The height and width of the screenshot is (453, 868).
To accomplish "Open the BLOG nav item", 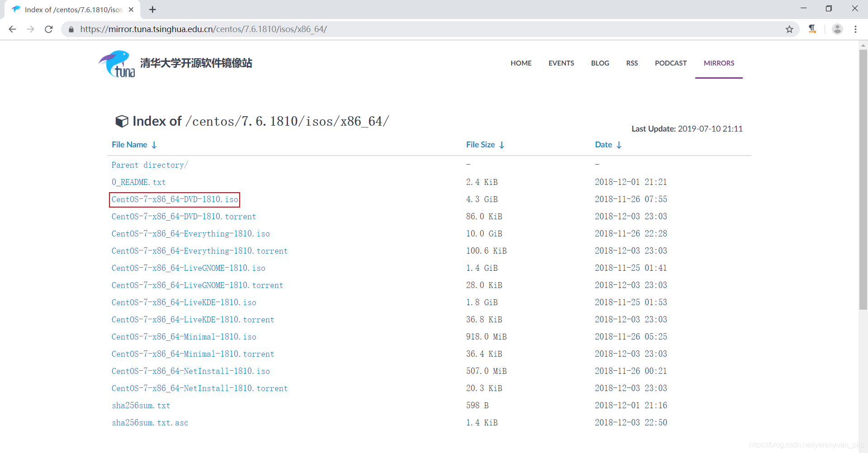I will (x=600, y=63).
